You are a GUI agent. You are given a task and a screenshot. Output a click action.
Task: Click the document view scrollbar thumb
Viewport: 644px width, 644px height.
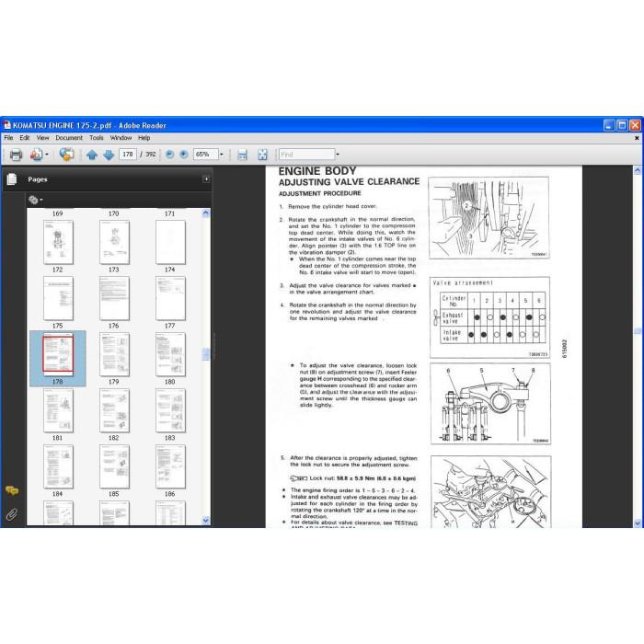pyautogui.click(x=637, y=331)
